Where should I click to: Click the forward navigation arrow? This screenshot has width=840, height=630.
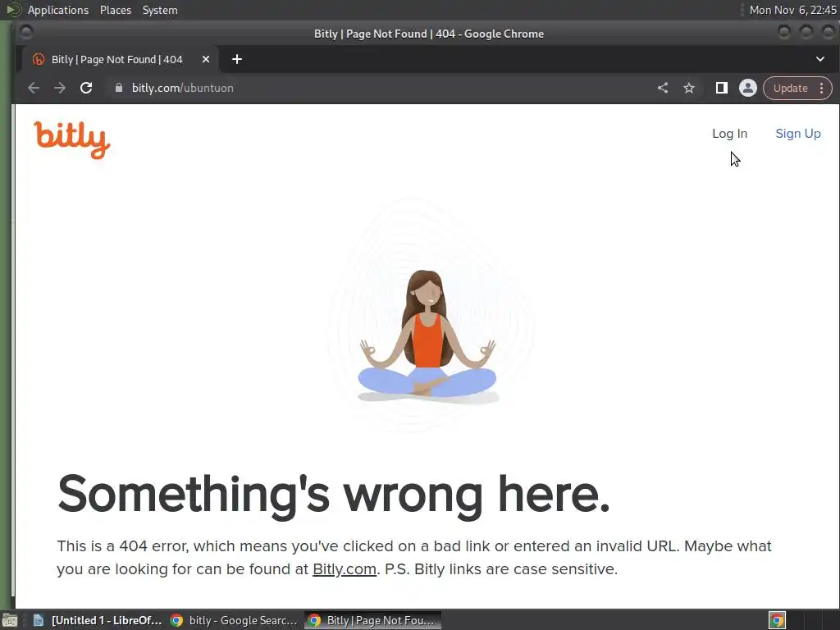pyautogui.click(x=59, y=88)
